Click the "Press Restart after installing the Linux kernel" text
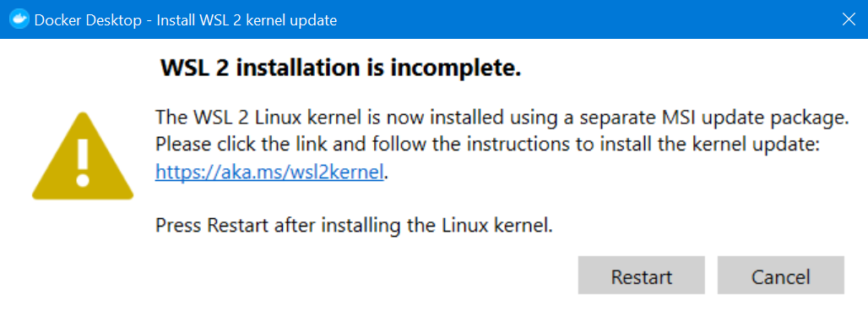 point(355,226)
